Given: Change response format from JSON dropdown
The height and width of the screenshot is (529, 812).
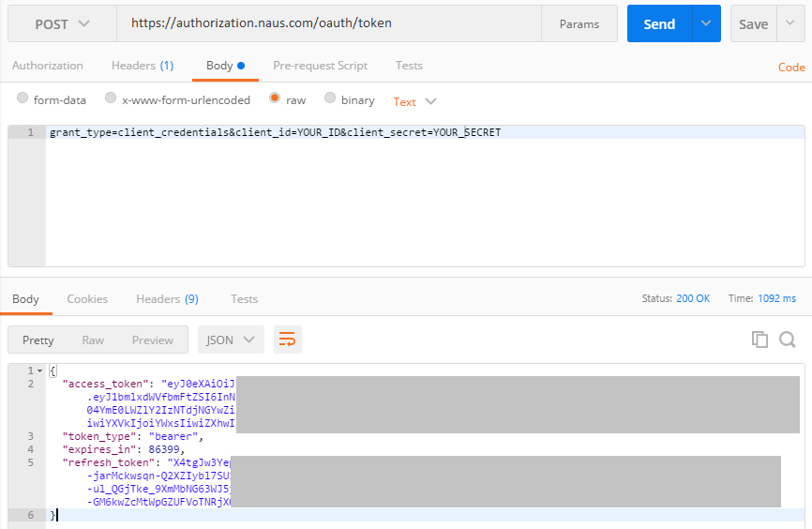Looking at the screenshot, I should pos(231,340).
